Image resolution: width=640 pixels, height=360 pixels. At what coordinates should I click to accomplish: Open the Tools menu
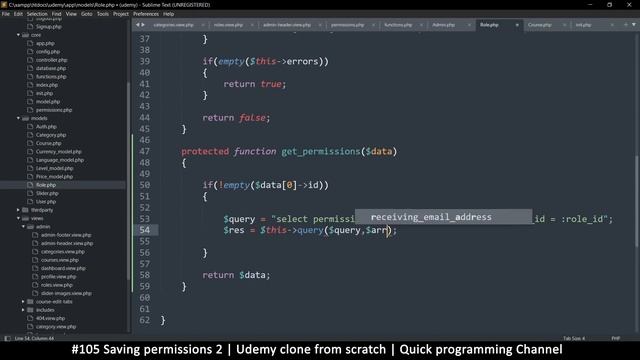(103, 14)
